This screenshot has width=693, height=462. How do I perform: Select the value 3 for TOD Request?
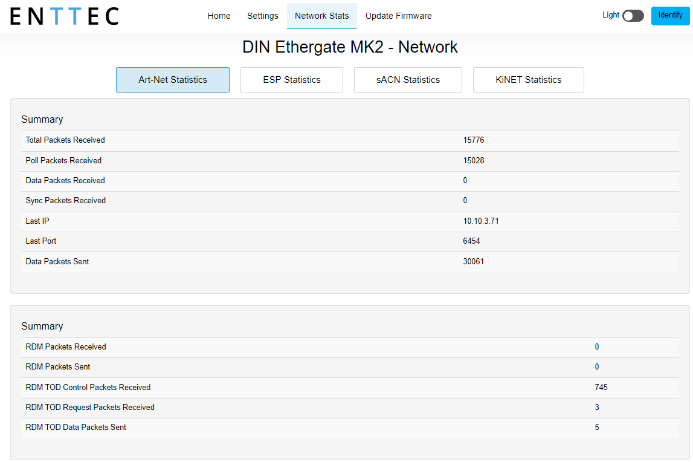tap(597, 407)
